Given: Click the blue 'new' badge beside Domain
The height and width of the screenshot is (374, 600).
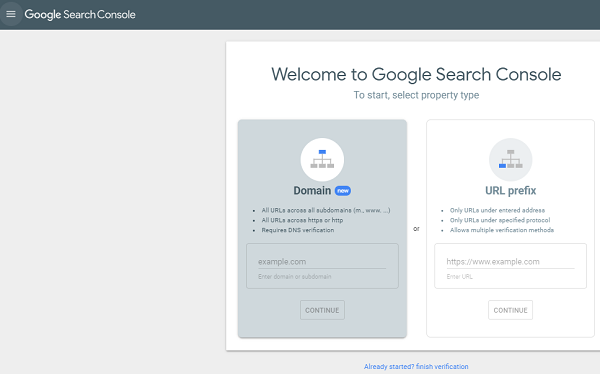Looking at the screenshot, I should [343, 191].
